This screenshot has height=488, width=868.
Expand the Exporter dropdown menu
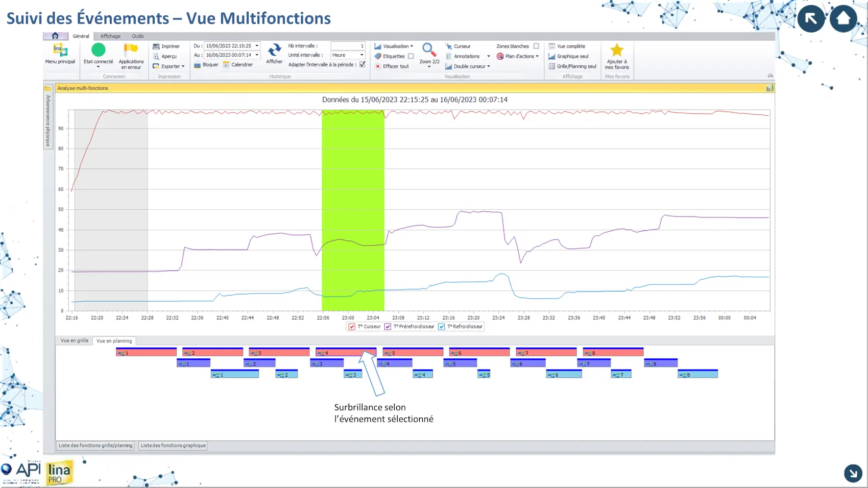pyautogui.click(x=183, y=66)
